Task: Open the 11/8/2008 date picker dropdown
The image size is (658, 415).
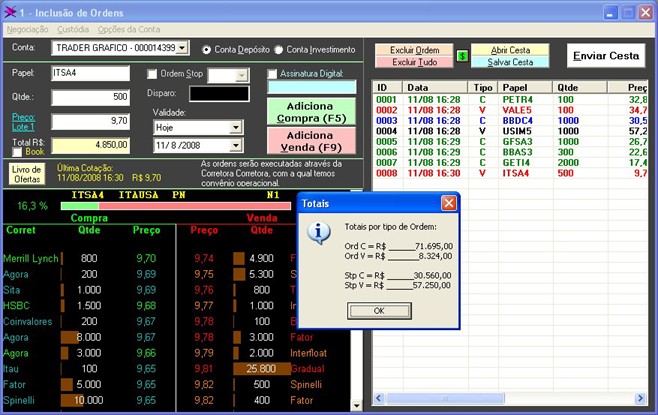Action: click(x=236, y=146)
